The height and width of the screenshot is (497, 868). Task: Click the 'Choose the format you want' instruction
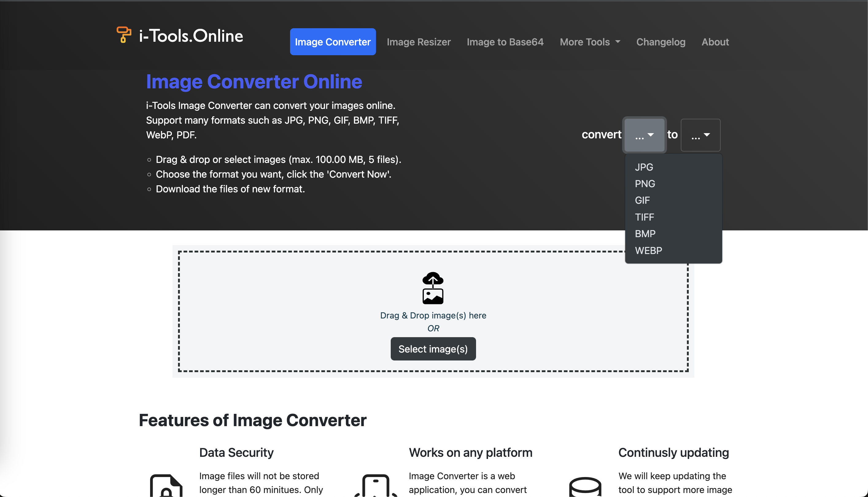pyautogui.click(x=273, y=175)
